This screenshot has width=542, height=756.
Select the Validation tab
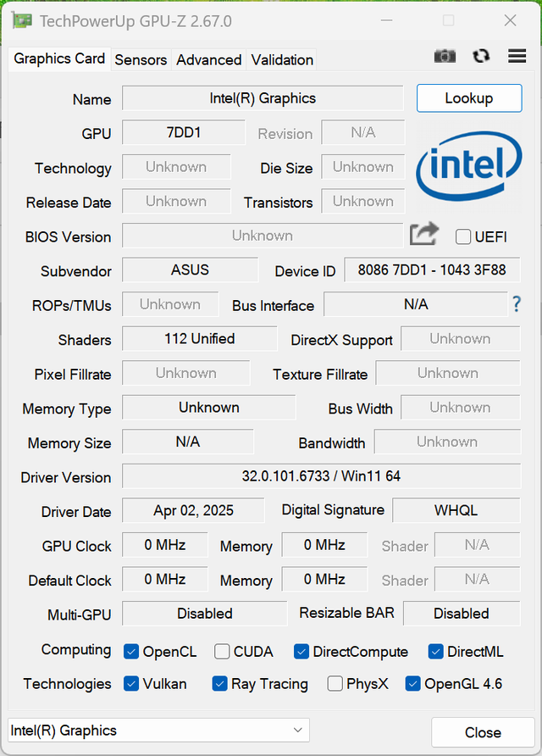[282, 60]
